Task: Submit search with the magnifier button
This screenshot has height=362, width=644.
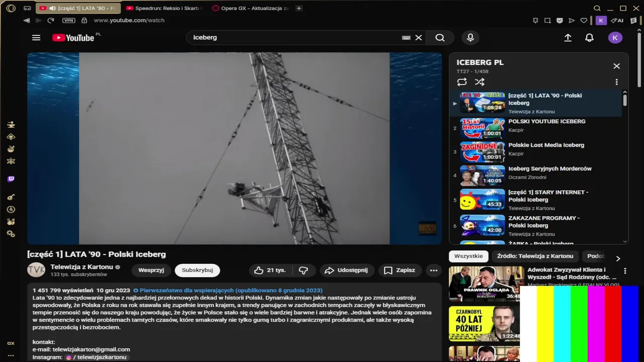Action: [440, 38]
